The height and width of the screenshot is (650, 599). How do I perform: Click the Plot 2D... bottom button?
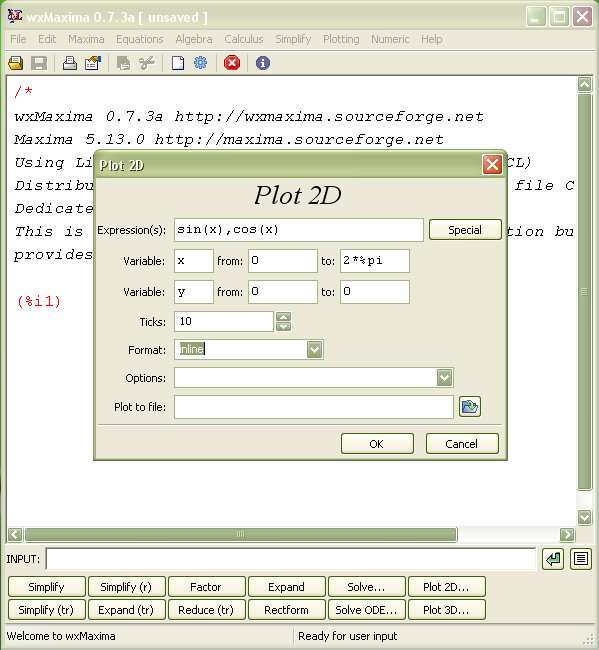coord(446,587)
